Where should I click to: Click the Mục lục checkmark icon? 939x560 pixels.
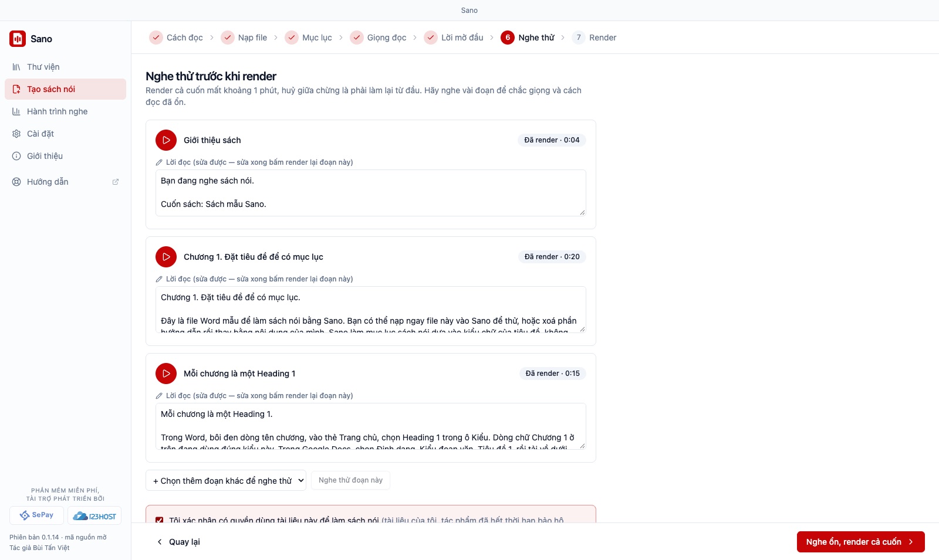[292, 38]
